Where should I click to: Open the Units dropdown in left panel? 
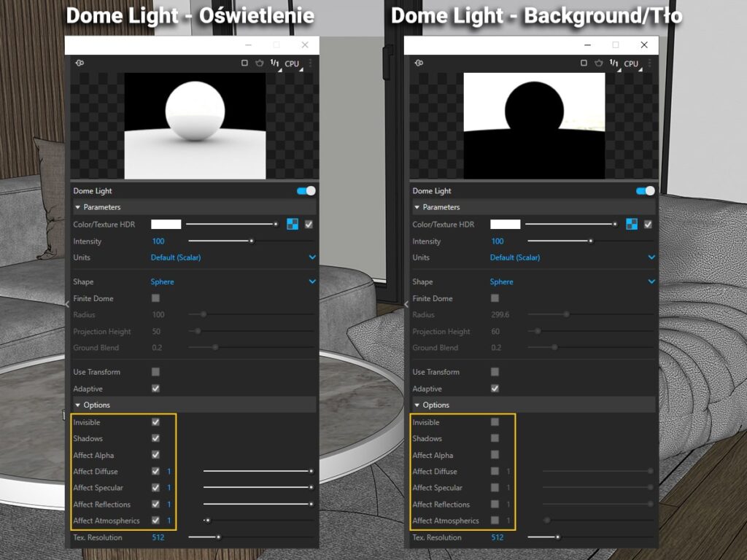(x=312, y=257)
